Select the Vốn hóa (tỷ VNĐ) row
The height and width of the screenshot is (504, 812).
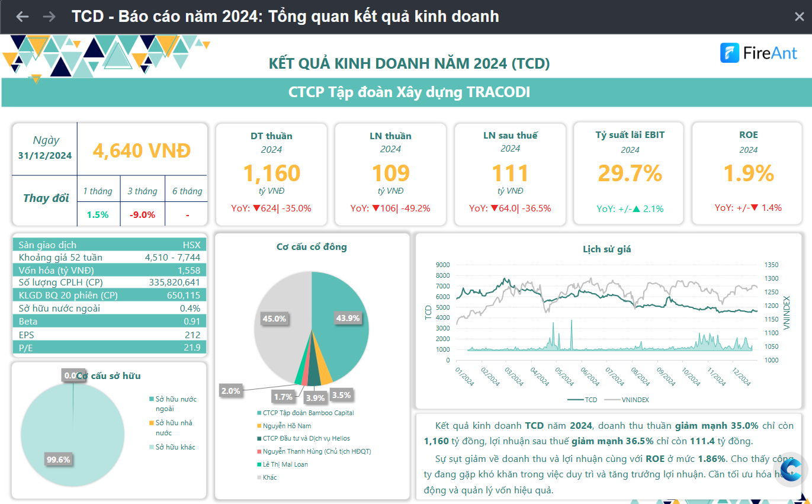tap(110, 270)
